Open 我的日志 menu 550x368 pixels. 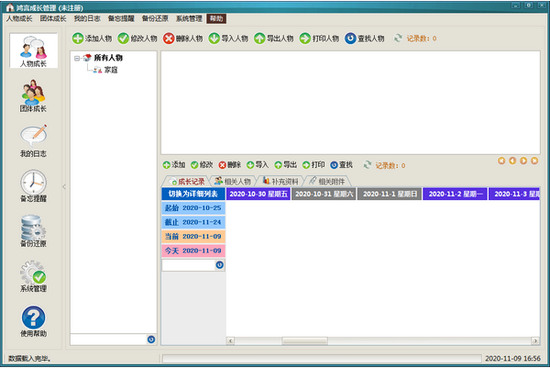tap(87, 19)
